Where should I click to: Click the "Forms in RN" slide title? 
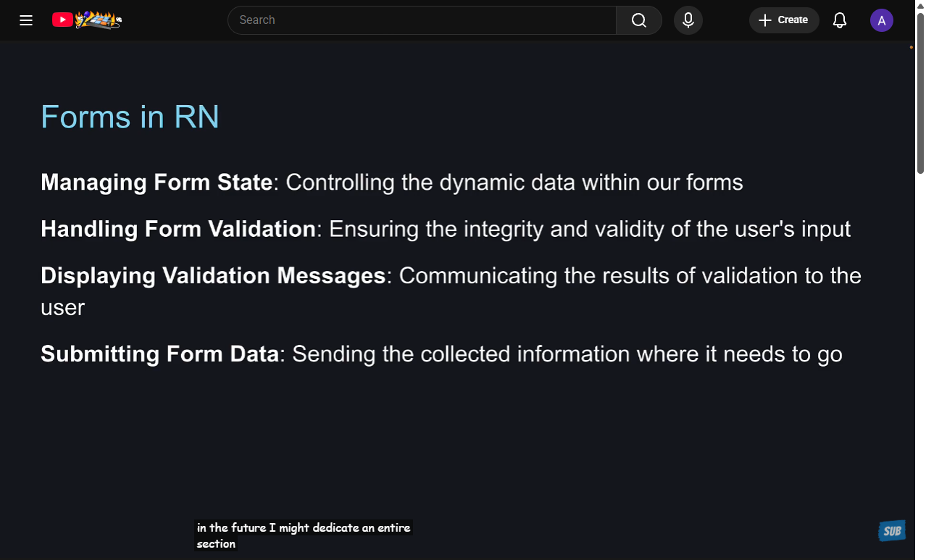point(130,117)
